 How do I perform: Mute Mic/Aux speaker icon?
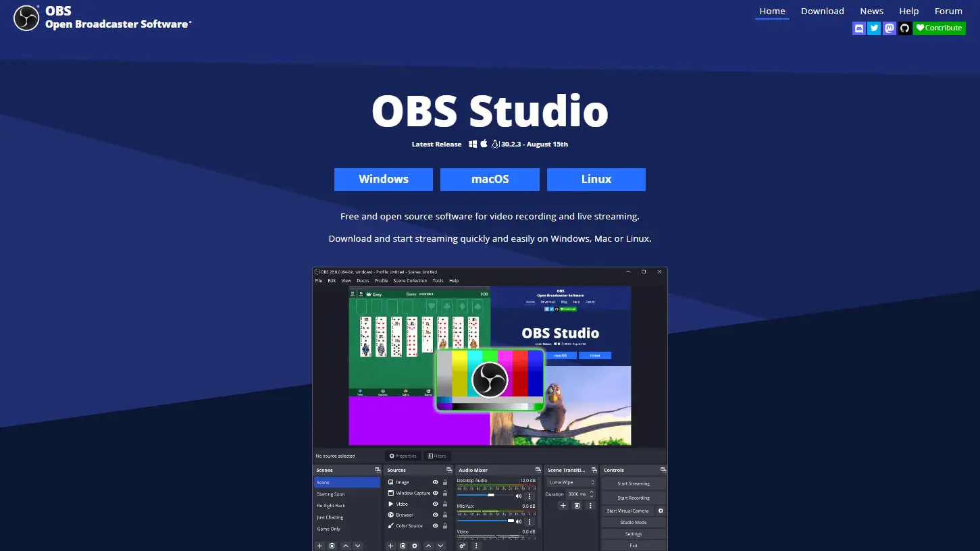(x=519, y=521)
